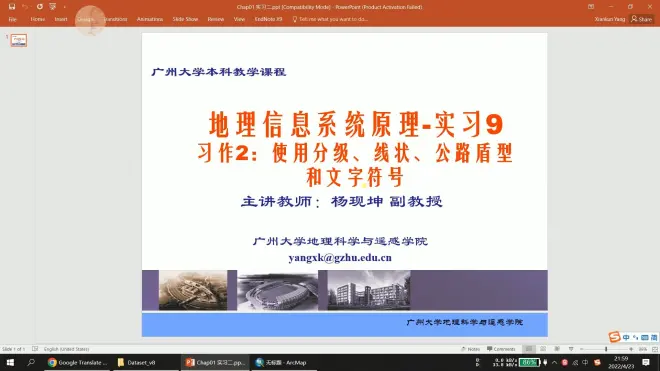
Task: Open the Xiankun Yang account menu
Action: [x=609, y=19]
